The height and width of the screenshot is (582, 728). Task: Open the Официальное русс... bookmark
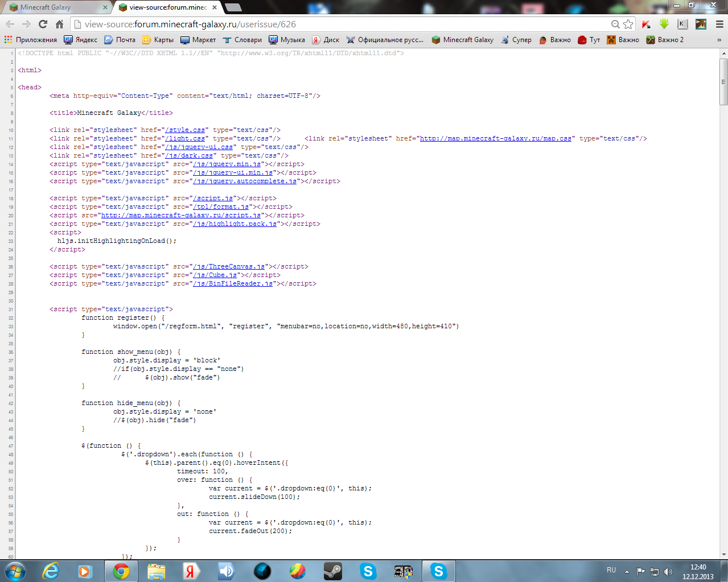pyautogui.click(x=385, y=40)
